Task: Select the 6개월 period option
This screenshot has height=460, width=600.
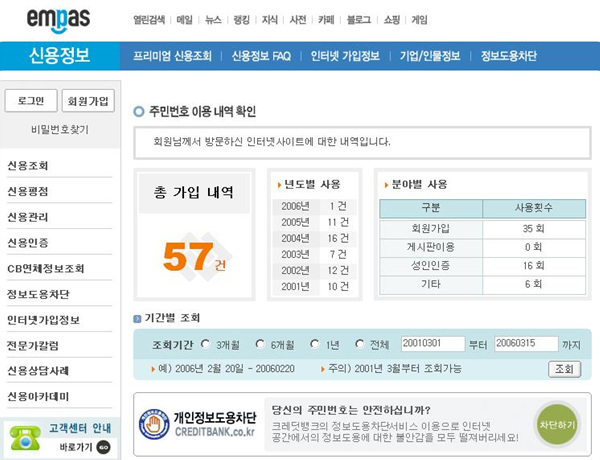Action: click(261, 344)
